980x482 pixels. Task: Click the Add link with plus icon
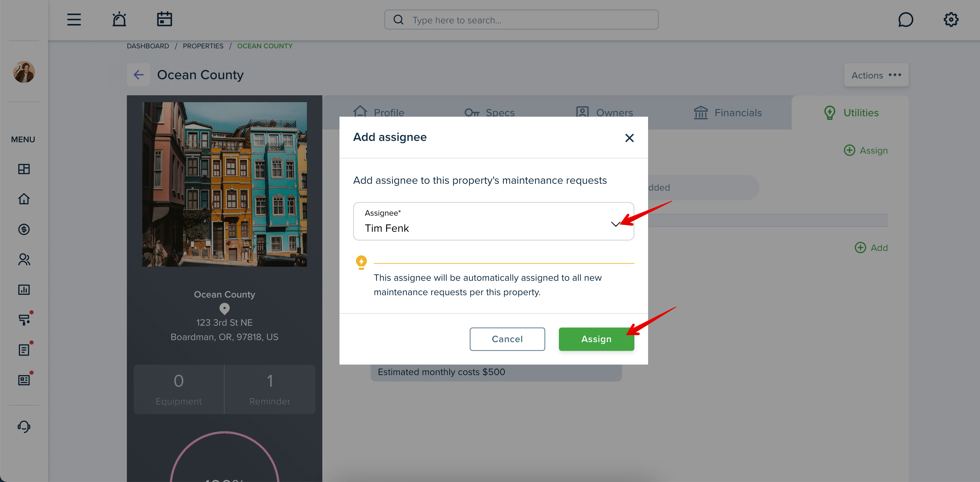[x=871, y=247]
